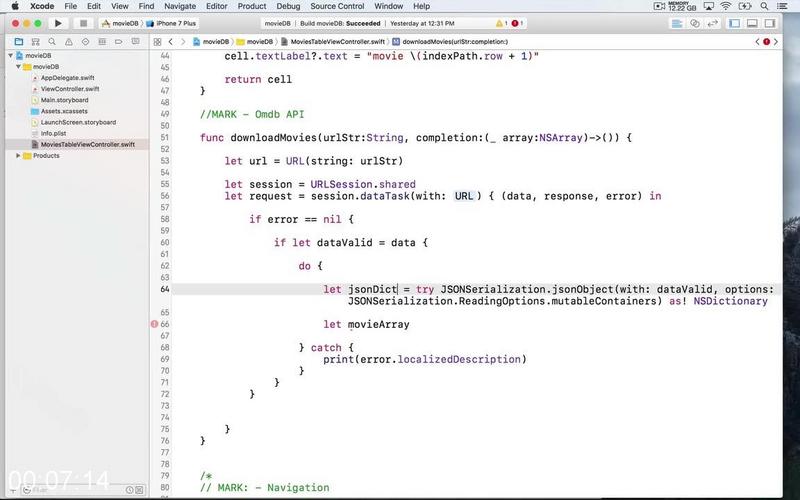This screenshot has height=500, width=800.
Task: Switch to the Standard editor
Action: (x=677, y=23)
